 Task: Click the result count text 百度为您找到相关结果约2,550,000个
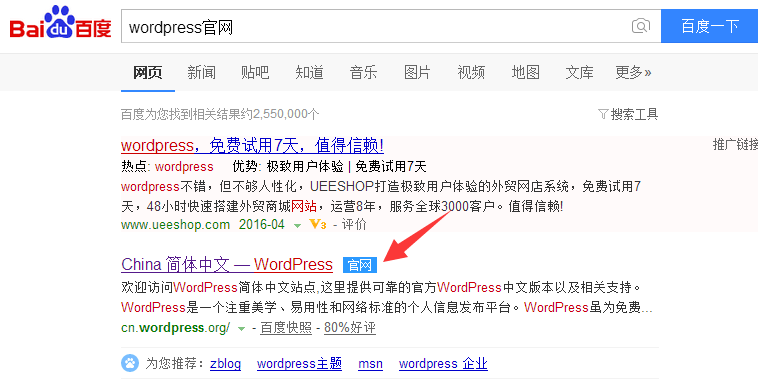(220, 115)
